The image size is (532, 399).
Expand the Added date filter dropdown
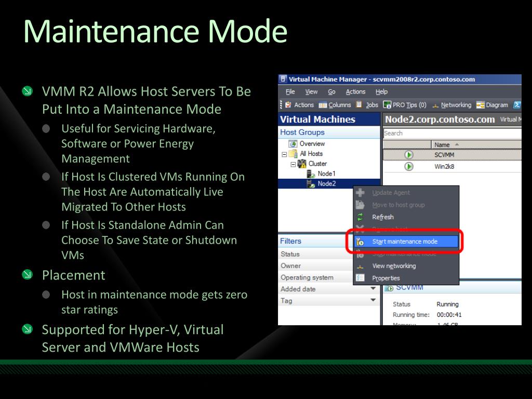373,288
